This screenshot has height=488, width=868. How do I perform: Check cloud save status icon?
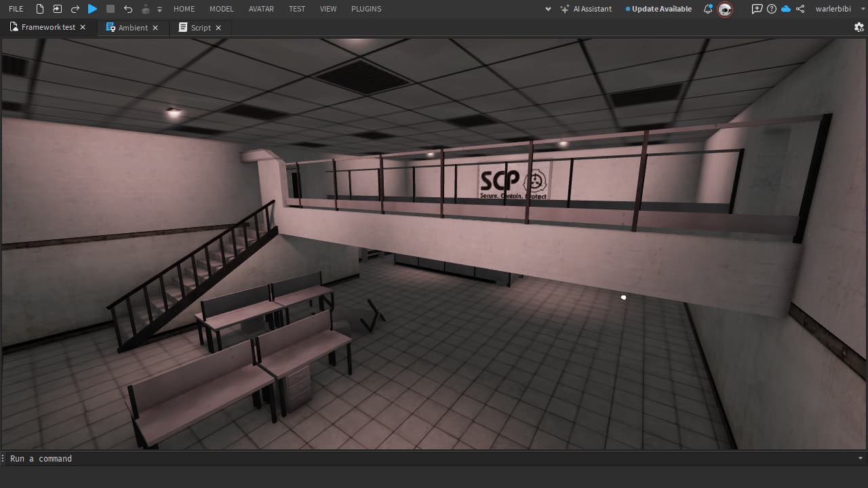[x=786, y=9]
